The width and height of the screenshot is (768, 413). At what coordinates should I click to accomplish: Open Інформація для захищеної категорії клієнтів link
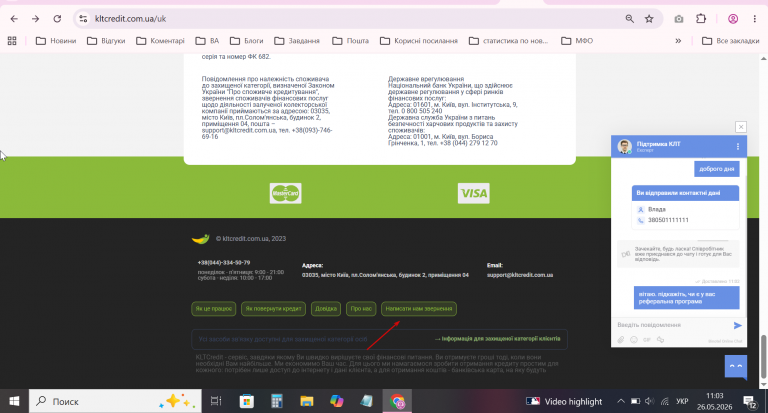[x=498, y=339]
